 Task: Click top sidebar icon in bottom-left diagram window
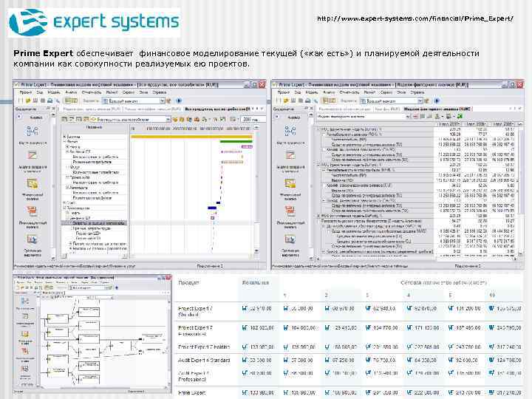[x=24, y=301]
